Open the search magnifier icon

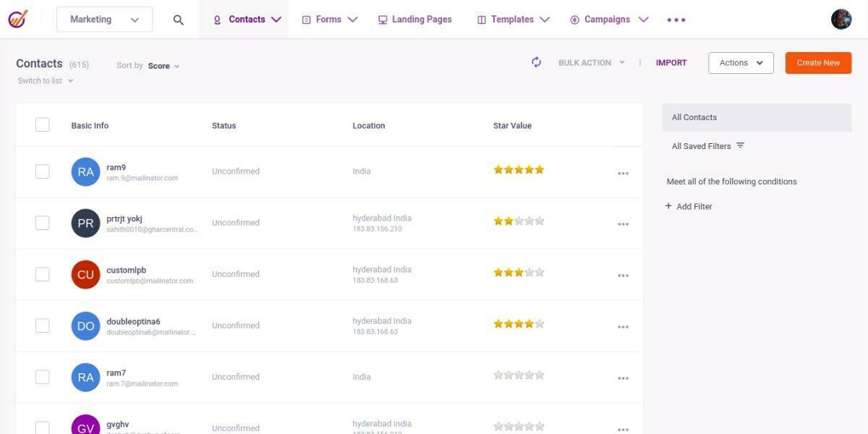(178, 20)
